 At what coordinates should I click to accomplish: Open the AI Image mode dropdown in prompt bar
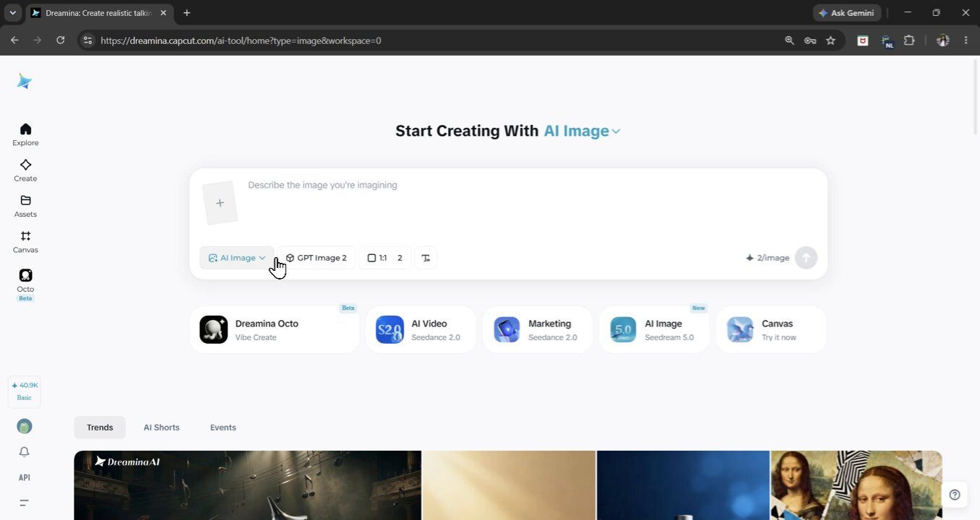(237, 258)
